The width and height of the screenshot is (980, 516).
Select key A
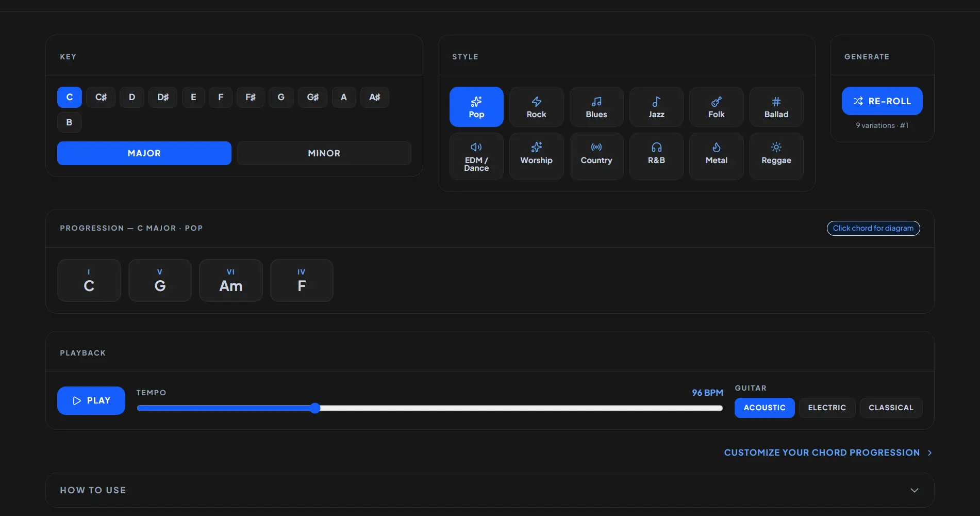coord(344,97)
